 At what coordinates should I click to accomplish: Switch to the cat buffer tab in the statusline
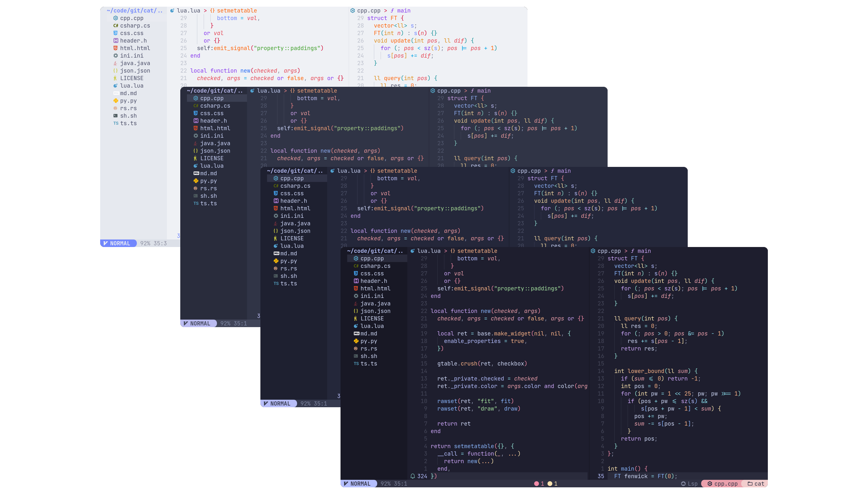click(756, 483)
